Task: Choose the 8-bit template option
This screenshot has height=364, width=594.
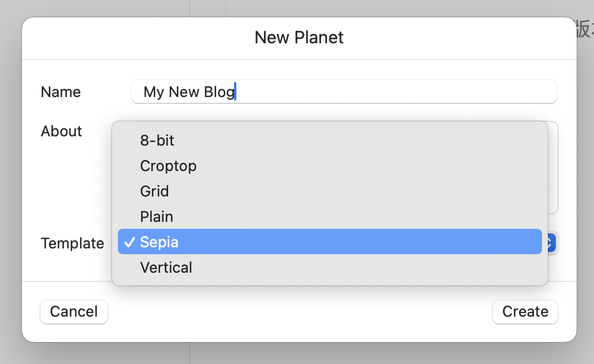Action: point(156,140)
